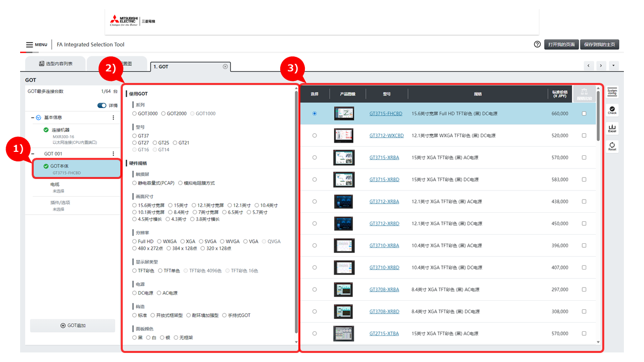644x362 pixels.
Task: Click the Reset icon
Action: [x=612, y=146]
